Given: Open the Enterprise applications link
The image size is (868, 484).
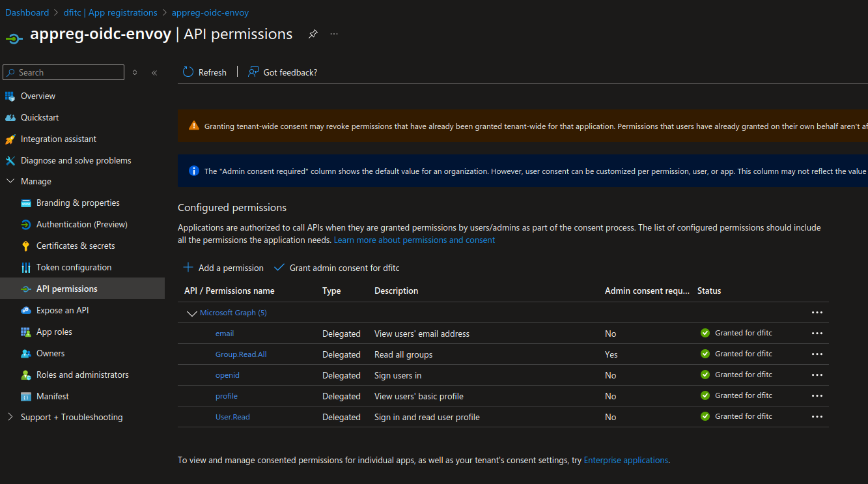Looking at the screenshot, I should 626,460.
